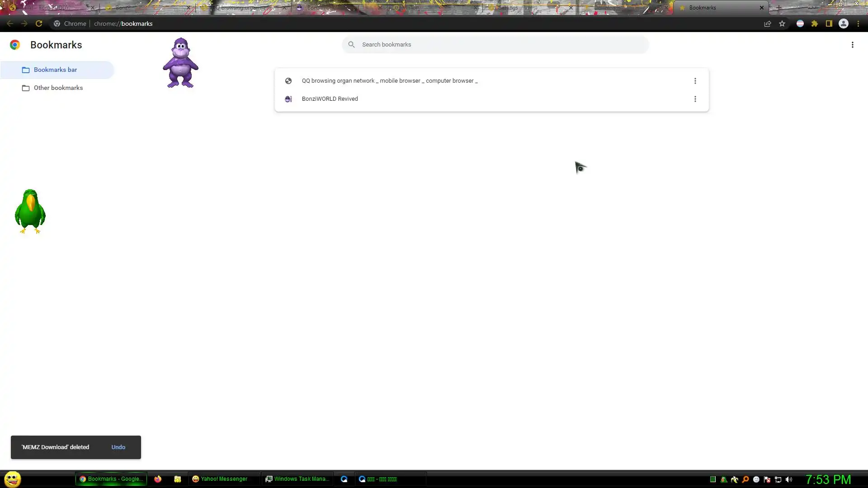
Task: Click the Search bookmarks field
Action: [x=495, y=45]
